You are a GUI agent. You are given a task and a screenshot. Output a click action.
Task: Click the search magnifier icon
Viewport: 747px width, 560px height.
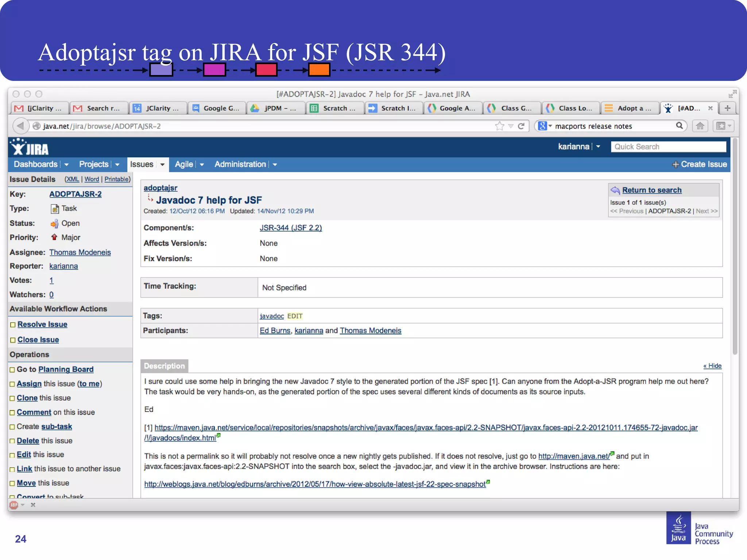(x=679, y=126)
